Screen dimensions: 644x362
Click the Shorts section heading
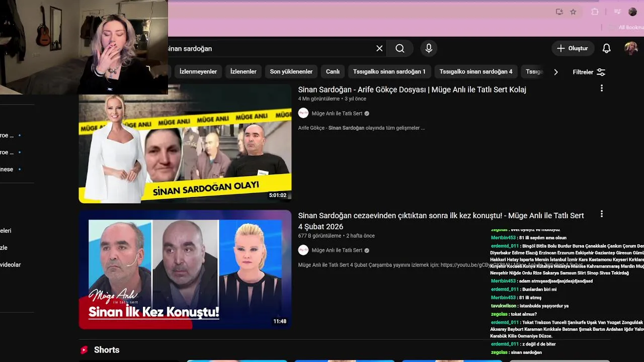[107, 350]
